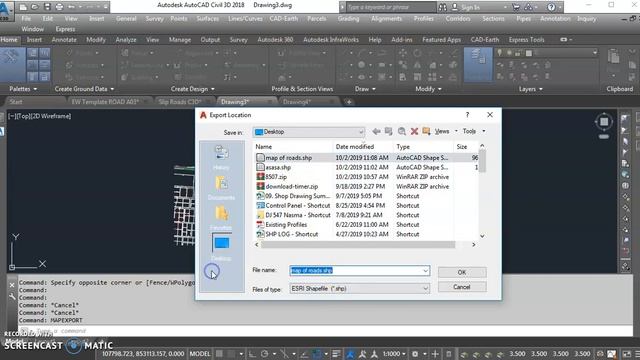Click the Create New Folder icon
This screenshot has height=360, width=640.
(x=427, y=131)
